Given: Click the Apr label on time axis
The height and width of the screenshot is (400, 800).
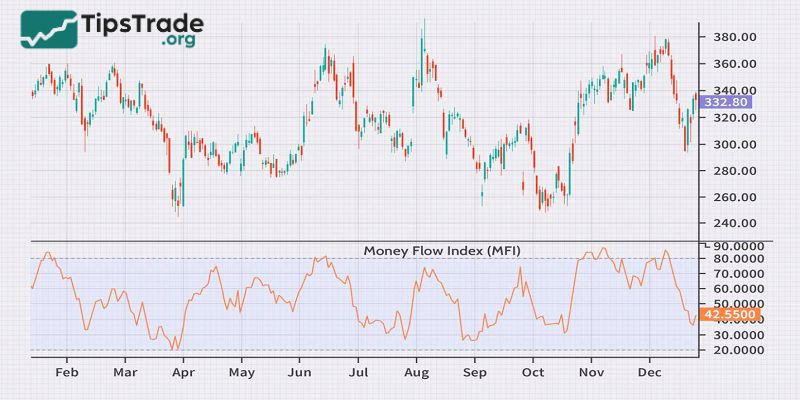Looking at the screenshot, I should [x=183, y=371].
